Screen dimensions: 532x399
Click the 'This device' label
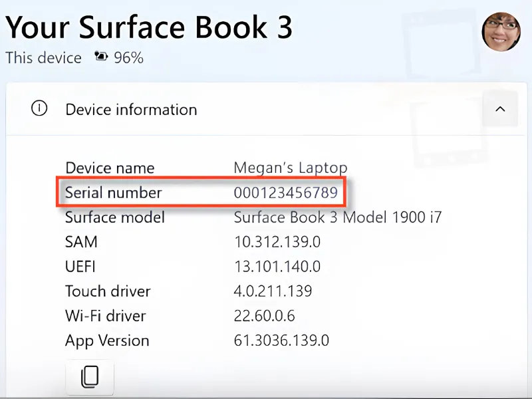pyautogui.click(x=43, y=58)
